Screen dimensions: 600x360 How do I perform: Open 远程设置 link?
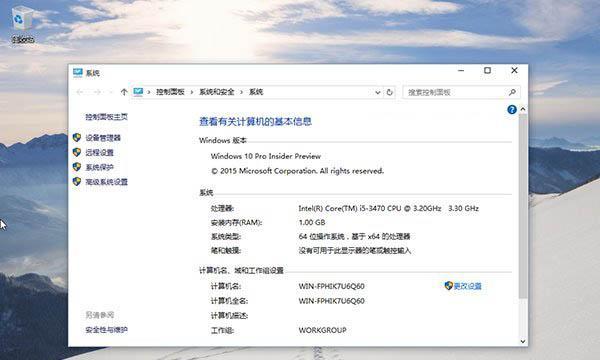[x=99, y=153]
